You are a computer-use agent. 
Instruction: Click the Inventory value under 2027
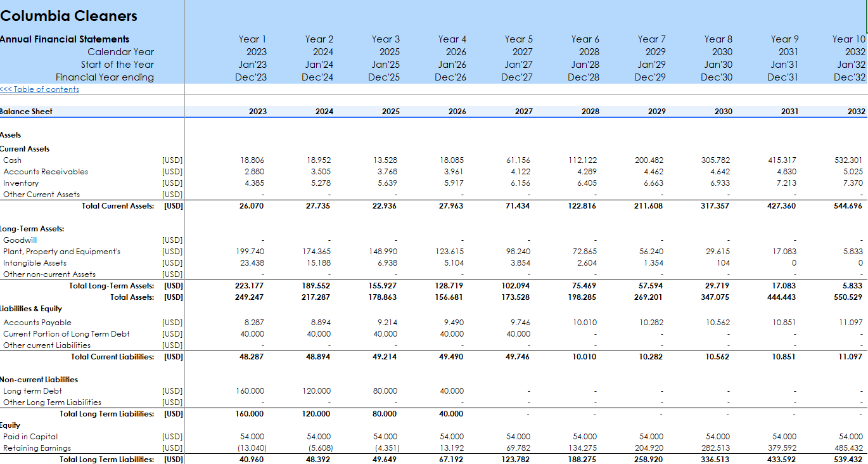[x=519, y=183]
